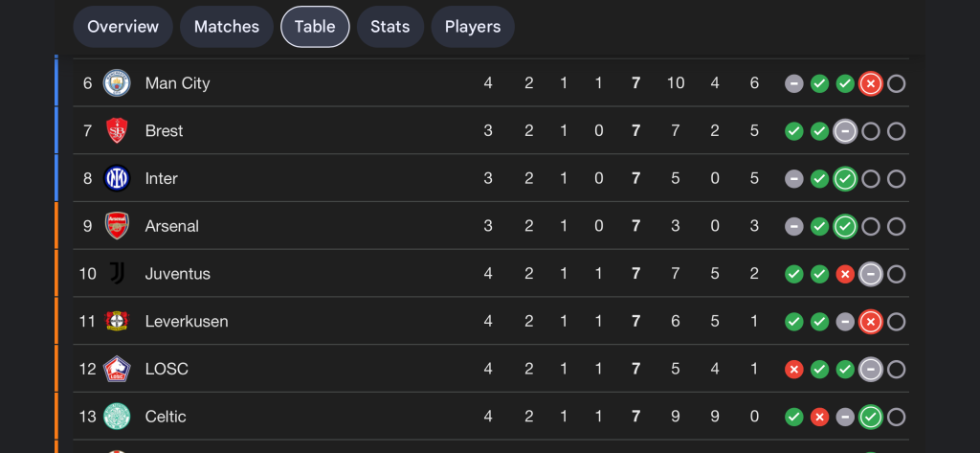Image resolution: width=980 pixels, height=453 pixels.
Task: Click the Man City club crest
Action: click(117, 83)
